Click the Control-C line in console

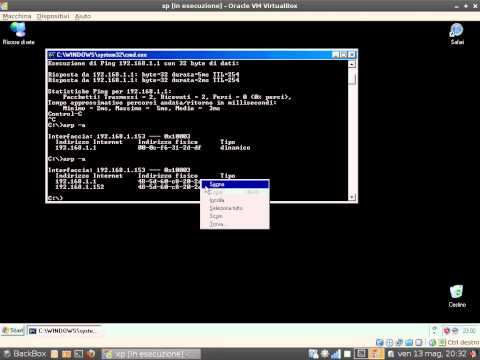(x=65, y=114)
